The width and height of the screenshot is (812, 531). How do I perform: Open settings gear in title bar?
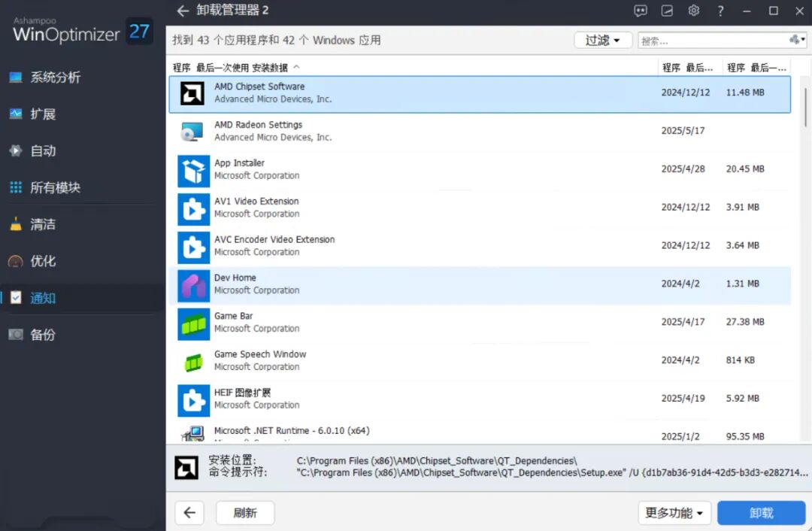(693, 11)
